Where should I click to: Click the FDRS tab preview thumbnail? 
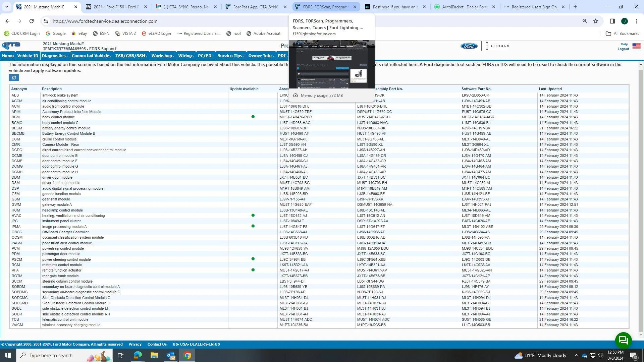[331, 64]
